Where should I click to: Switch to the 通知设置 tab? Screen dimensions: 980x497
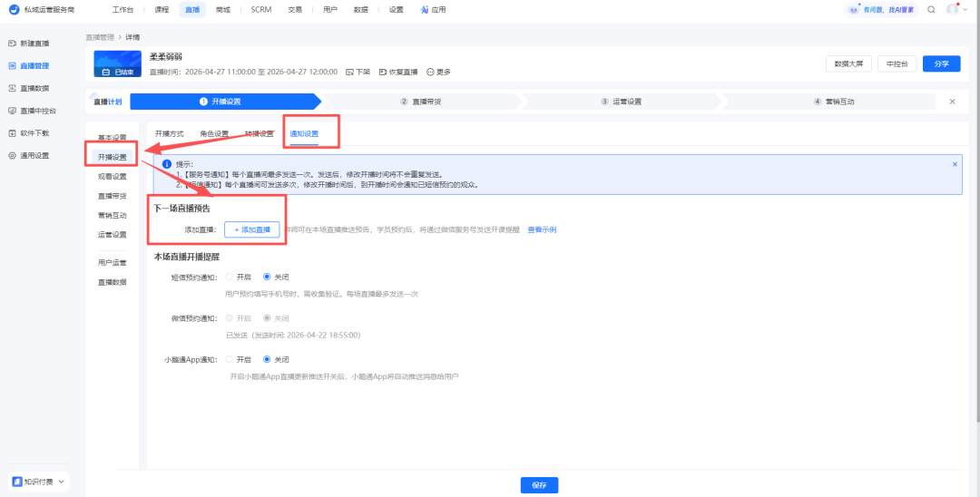[304, 133]
